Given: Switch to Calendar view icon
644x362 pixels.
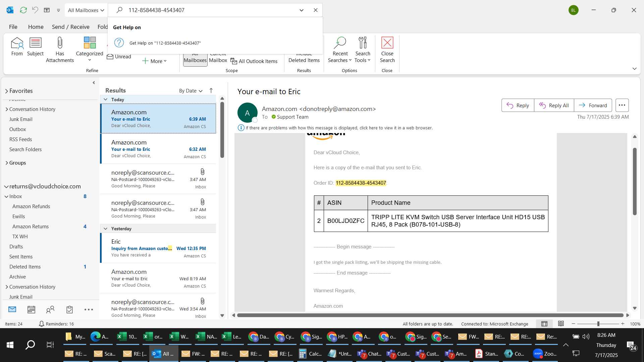Looking at the screenshot, I should tap(31, 309).
